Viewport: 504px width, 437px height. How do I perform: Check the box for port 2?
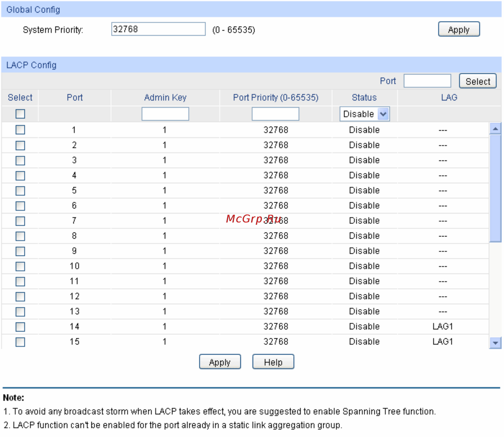(x=20, y=145)
